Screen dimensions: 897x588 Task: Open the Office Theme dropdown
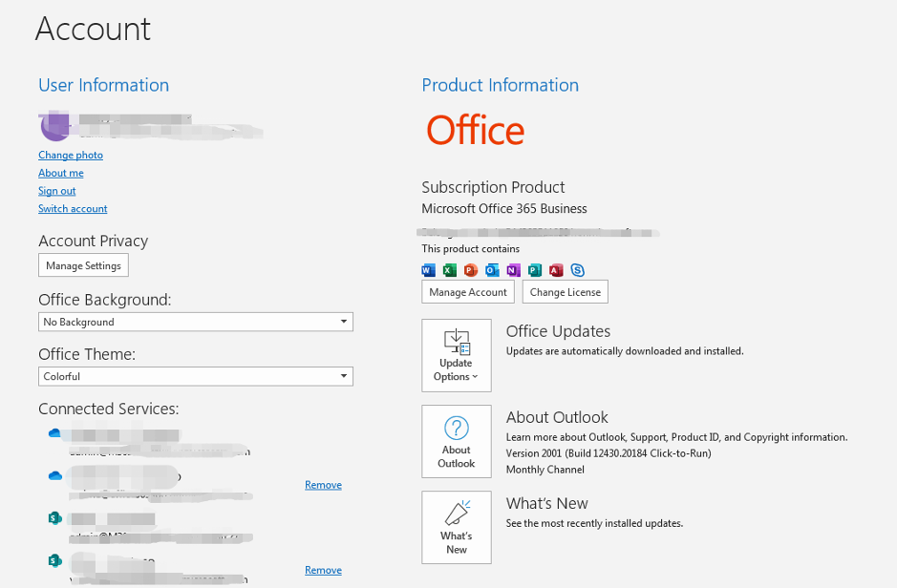click(196, 376)
